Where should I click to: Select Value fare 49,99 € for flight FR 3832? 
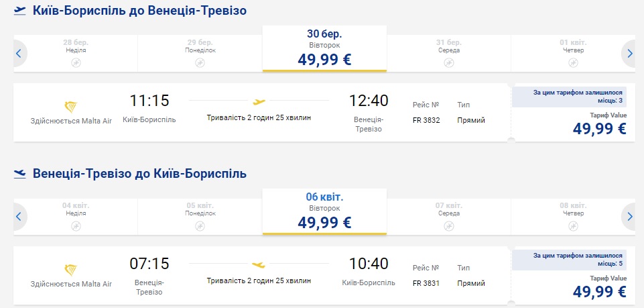click(x=600, y=128)
